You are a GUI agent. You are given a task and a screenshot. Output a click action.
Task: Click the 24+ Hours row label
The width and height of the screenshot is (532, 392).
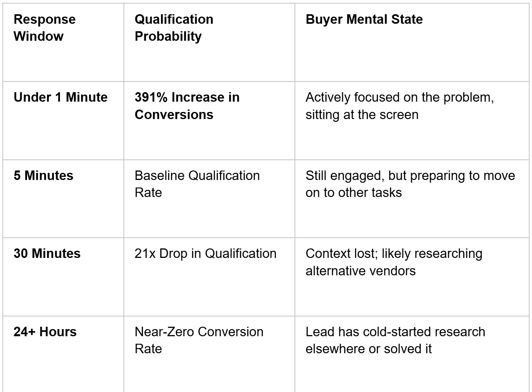[x=45, y=331]
